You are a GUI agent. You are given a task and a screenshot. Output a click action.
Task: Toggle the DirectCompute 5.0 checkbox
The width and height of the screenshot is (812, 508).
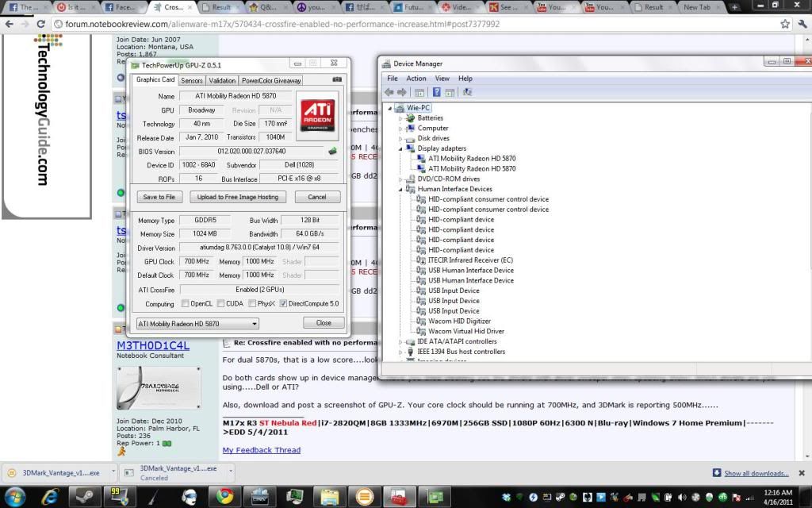[283, 304]
